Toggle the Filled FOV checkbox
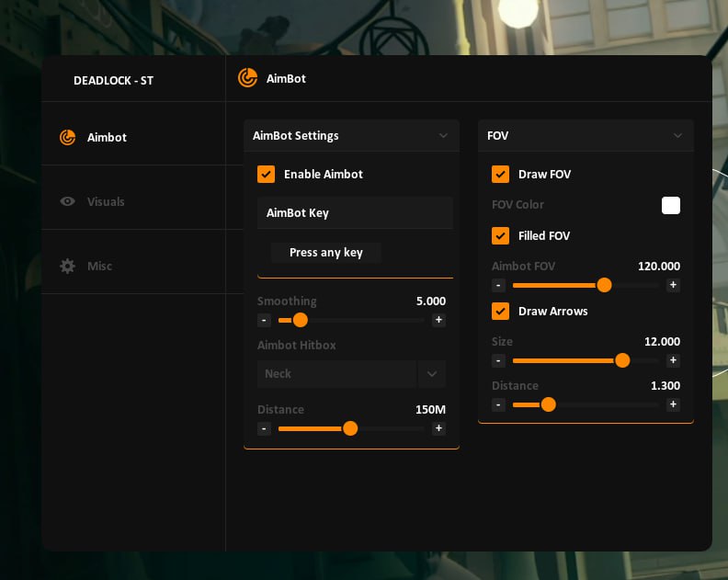The image size is (728, 580). (x=500, y=235)
